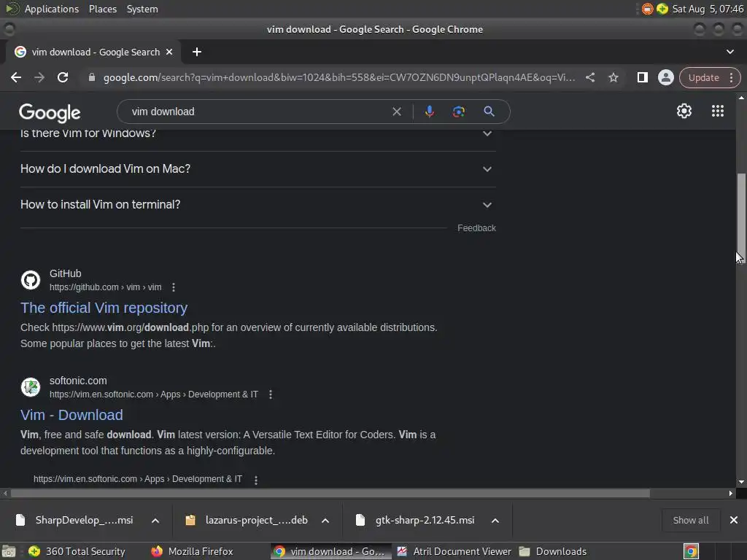Search by image with the Lens icon
The height and width of the screenshot is (560, 747).
pyautogui.click(x=458, y=112)
